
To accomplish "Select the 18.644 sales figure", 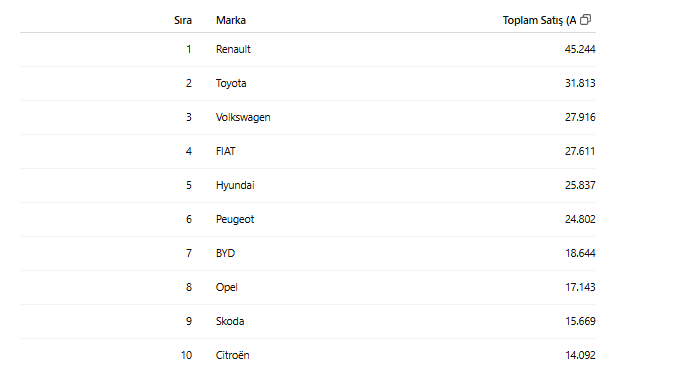I will pos(580,253).
